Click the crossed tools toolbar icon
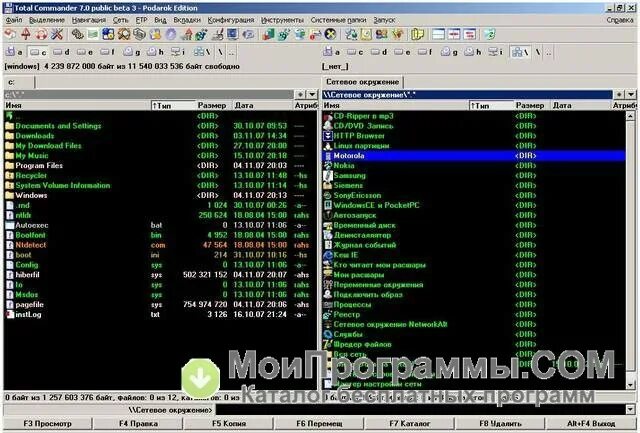Viewport: 640px width, 433px height. [x=57, y=35]
